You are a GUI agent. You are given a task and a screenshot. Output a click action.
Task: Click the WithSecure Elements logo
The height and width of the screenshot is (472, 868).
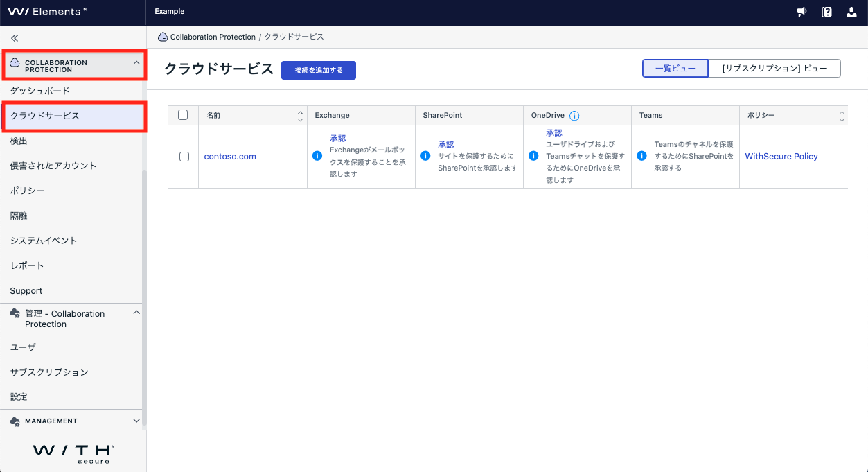[47, 12]
